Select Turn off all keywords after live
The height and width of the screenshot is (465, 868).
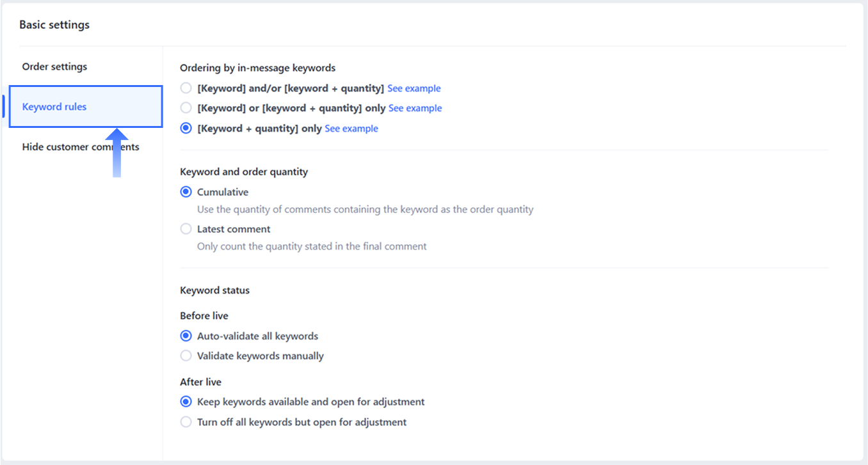(x=186, y=422)
